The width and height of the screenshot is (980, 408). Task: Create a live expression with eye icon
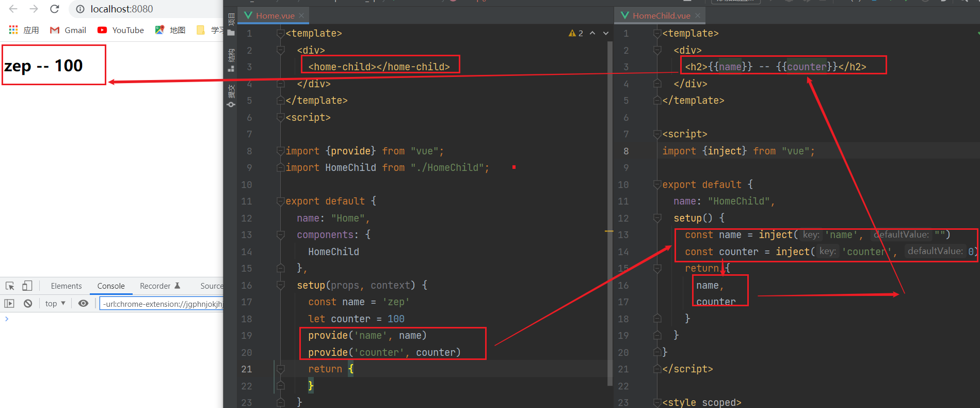(x=83, y=304)
